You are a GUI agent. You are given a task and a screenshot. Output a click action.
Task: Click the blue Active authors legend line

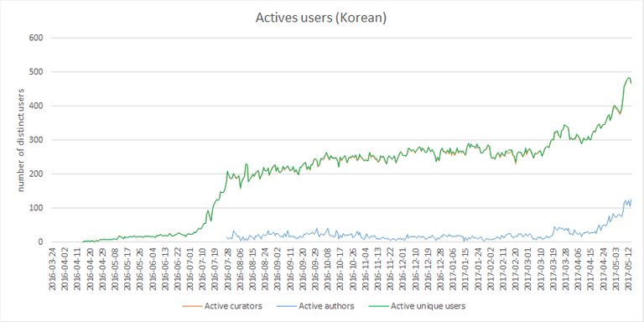click(286, 306)
